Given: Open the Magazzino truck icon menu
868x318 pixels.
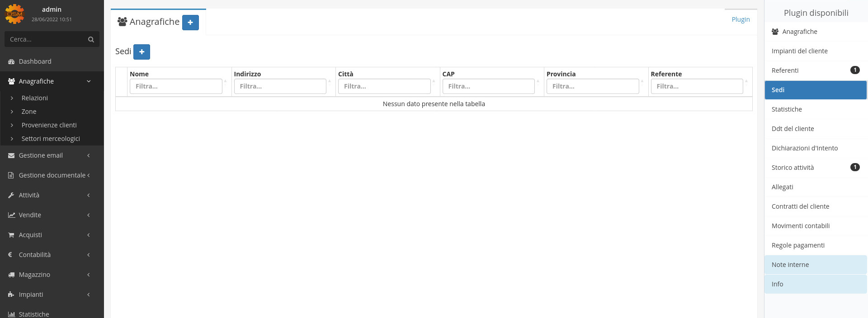Looking at the screenshot, I should (x=12, y=275).
